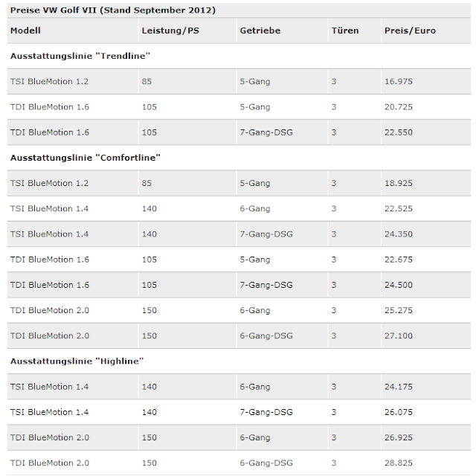Select the price cell 20.725
The width and height of the screenshot is (476, 476).
point(399,107)
